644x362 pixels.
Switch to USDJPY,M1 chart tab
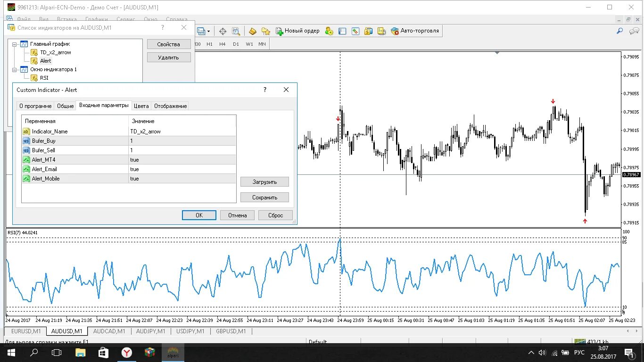pos(190,331)
